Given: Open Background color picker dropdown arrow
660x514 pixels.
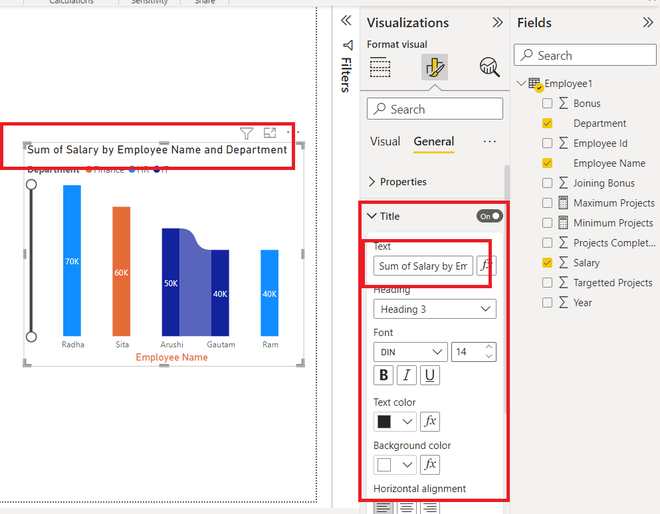Looking at the screenshot, I should pos(407,465).
